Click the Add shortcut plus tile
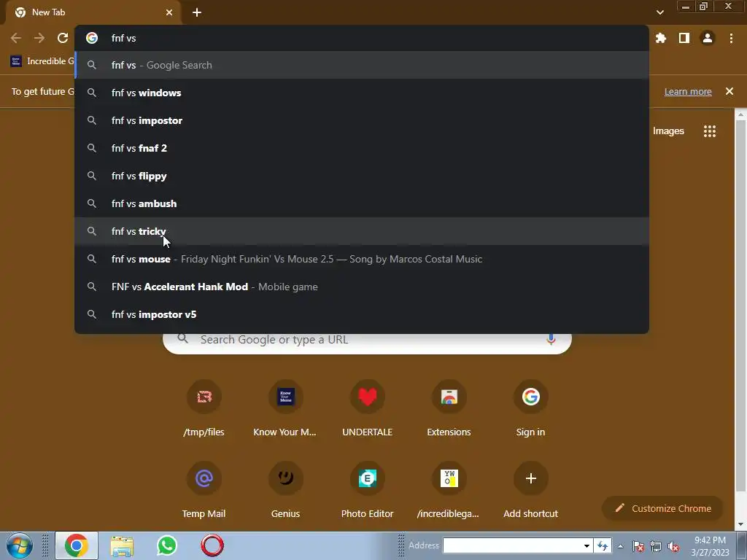 point(531,491)
